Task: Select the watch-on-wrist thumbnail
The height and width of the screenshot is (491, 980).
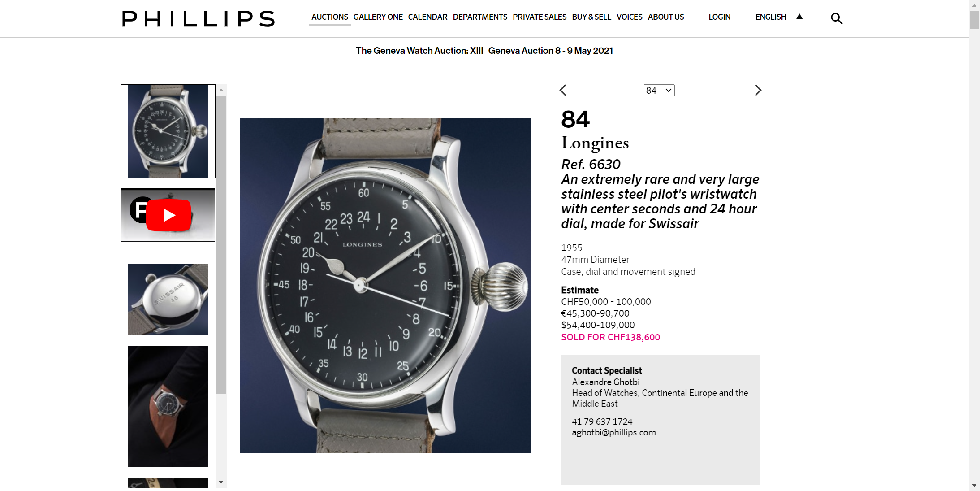Action: coord(168,407)
